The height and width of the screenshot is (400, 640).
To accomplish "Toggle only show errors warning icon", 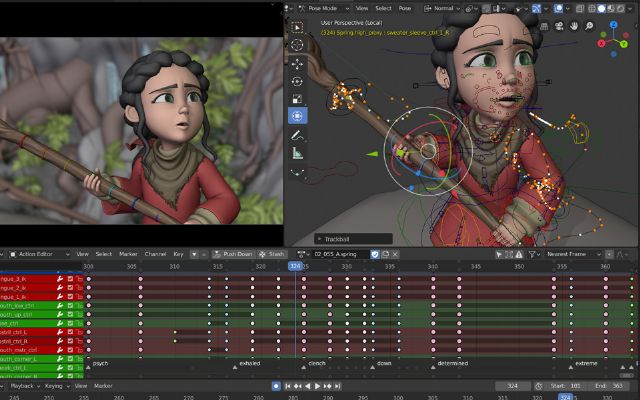I will (x=519, y=254).
